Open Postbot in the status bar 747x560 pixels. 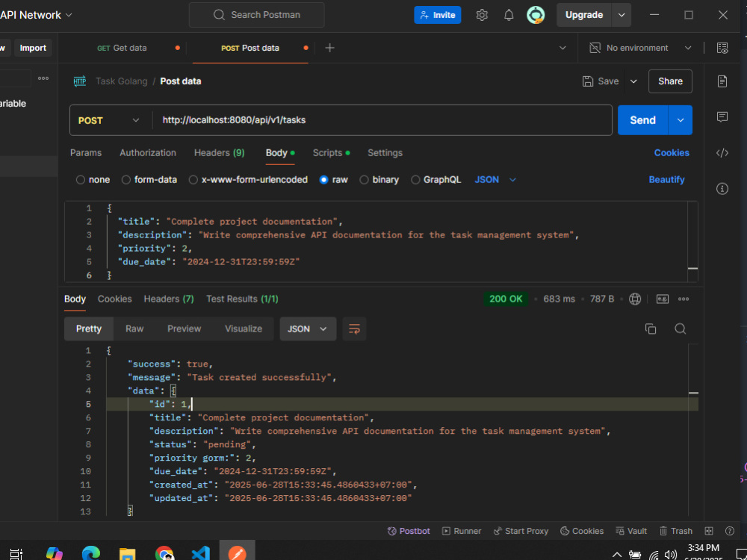click(x=409, y=531)
